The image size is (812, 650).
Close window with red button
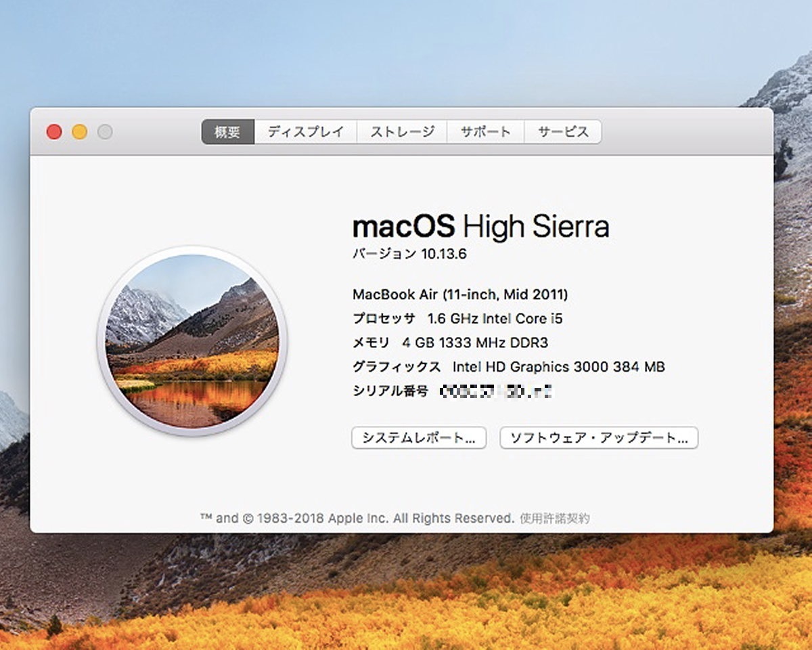coord(54,132)
